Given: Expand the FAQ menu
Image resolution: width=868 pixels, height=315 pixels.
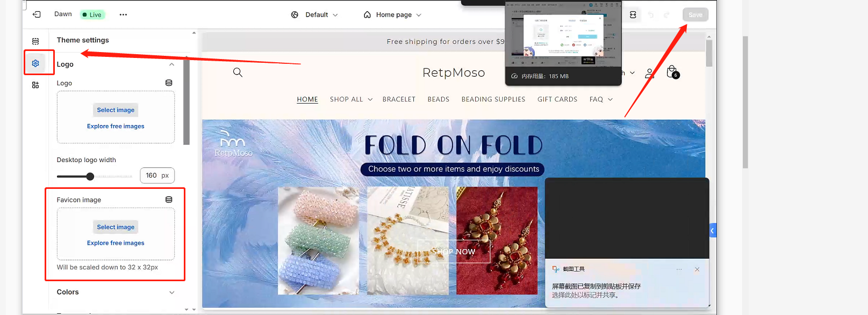Looking at the screenshot, I should click(x=601, y=99).
